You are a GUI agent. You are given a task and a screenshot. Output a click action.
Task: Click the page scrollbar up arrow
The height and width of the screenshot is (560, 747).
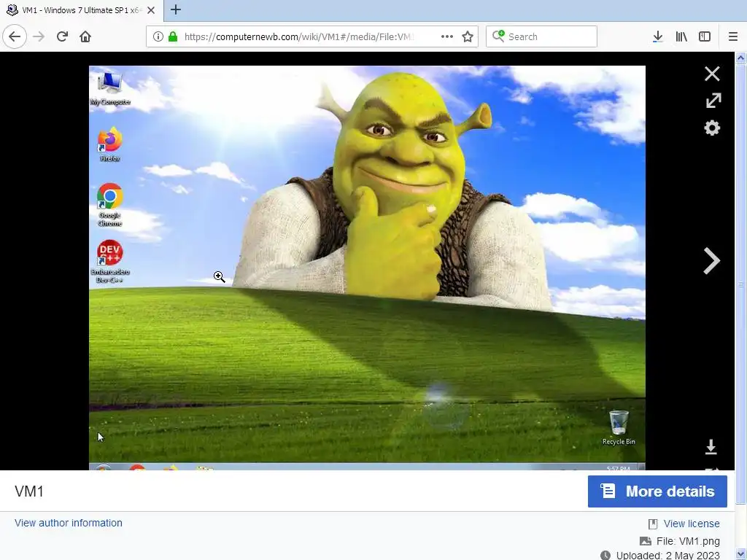(x=741, y=58)
